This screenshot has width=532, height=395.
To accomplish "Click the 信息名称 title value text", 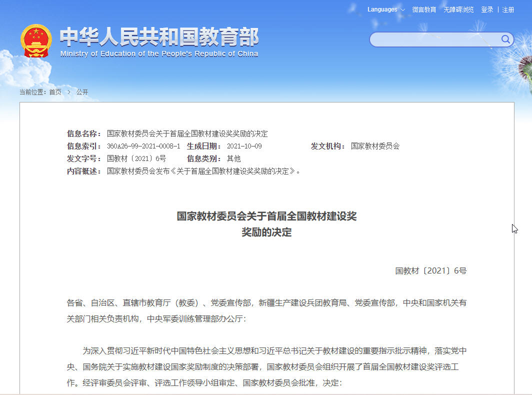I will [187, 133].
